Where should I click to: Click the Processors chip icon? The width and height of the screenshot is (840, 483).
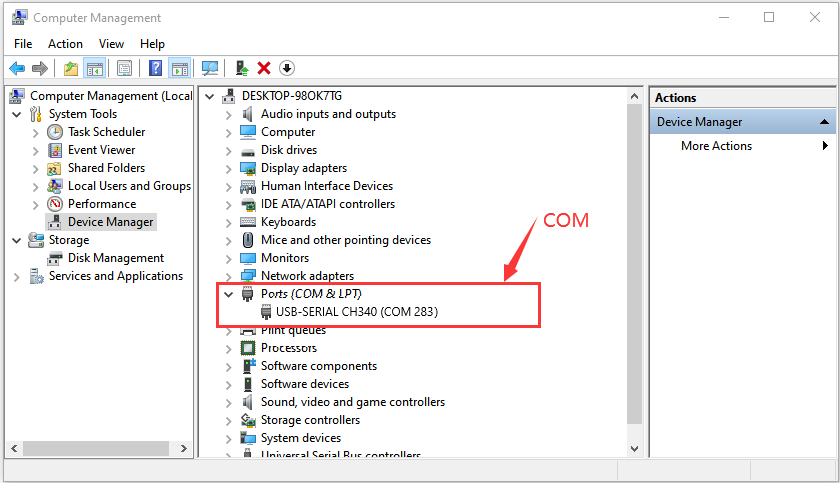248,348
